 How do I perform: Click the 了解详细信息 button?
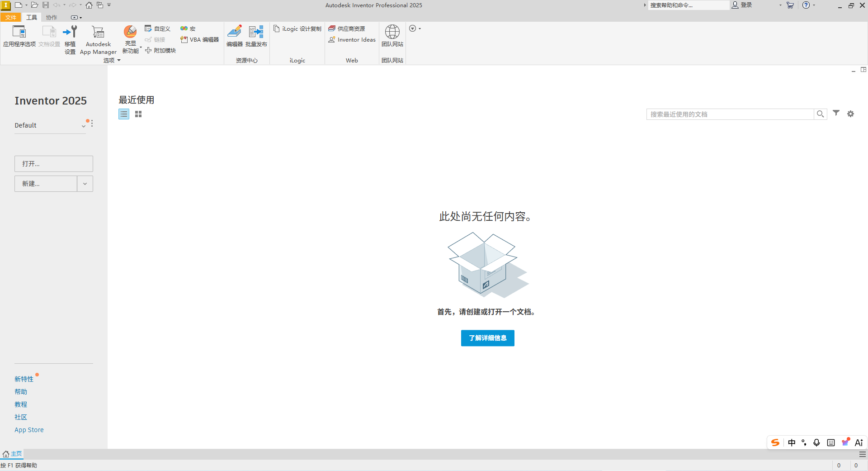tap(487, 338)
